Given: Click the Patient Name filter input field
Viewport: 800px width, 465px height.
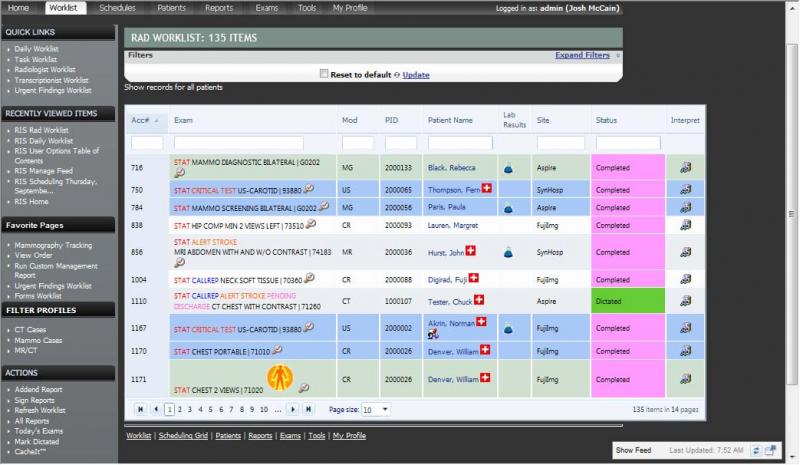Looking at the screenshot, I should tap(459, 143).
